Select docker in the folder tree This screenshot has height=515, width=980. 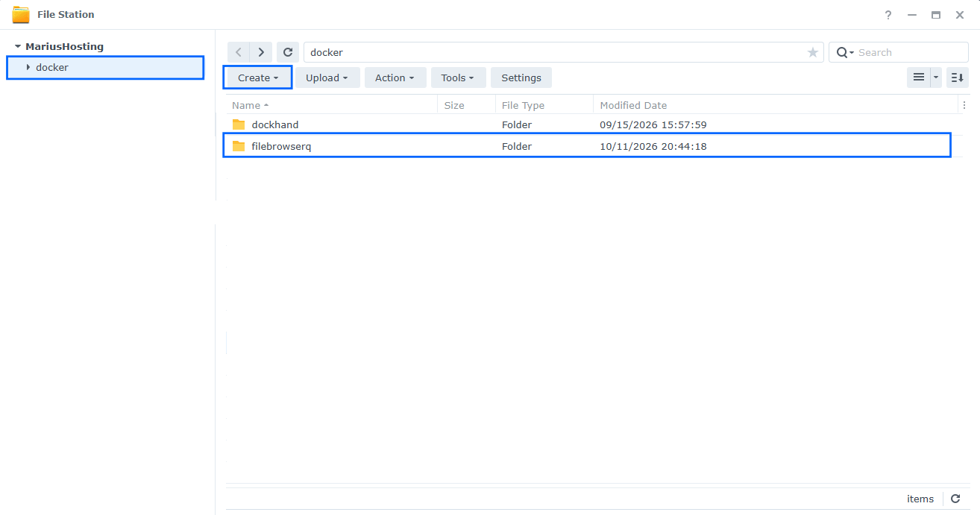[x=52, y=67]
